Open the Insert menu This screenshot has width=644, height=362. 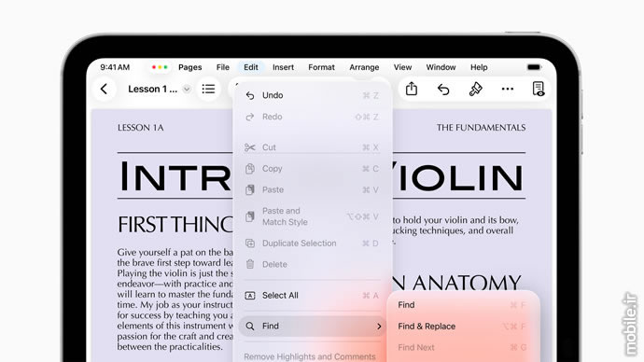pyautogui.click(x=284, y=67)
